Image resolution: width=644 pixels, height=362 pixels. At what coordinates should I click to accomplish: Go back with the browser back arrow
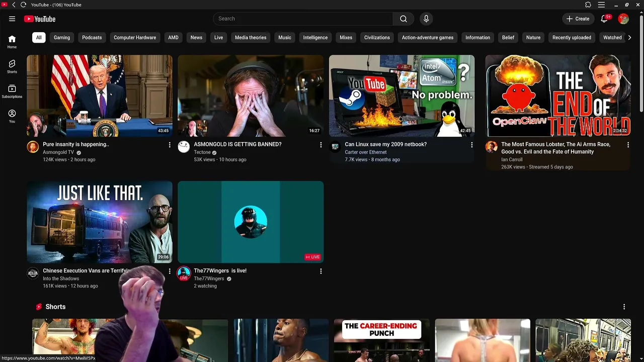pos(14,5)
